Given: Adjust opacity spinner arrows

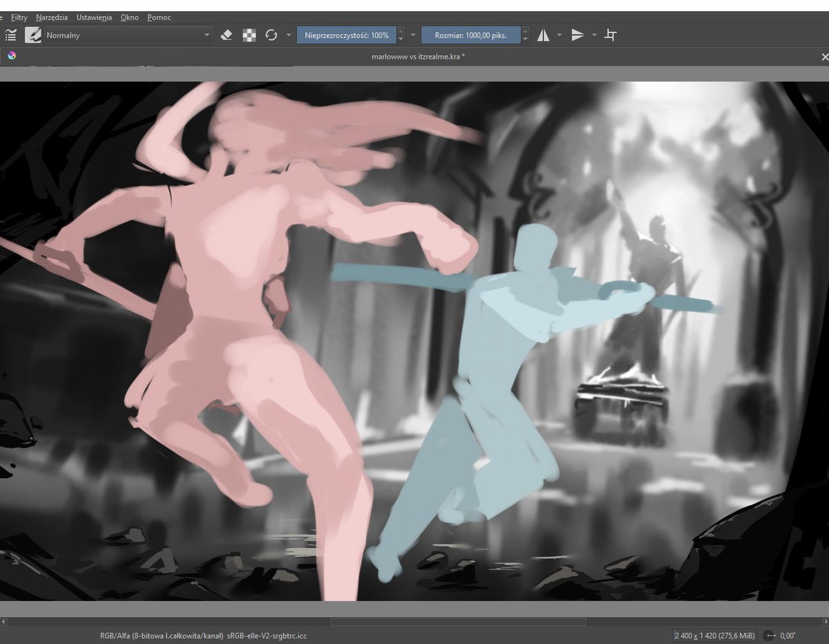Looking at the screenshot, I should coord(401,35).
